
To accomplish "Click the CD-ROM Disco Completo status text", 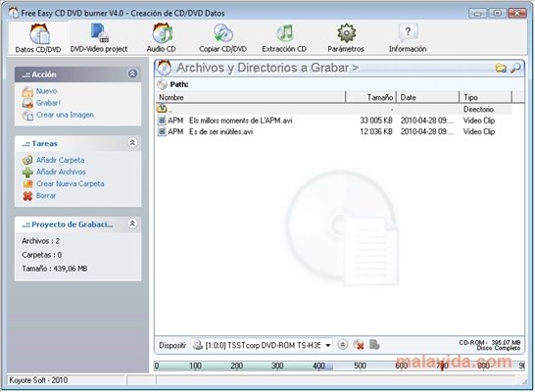I will pyautogui.click(x=490, y=345).
